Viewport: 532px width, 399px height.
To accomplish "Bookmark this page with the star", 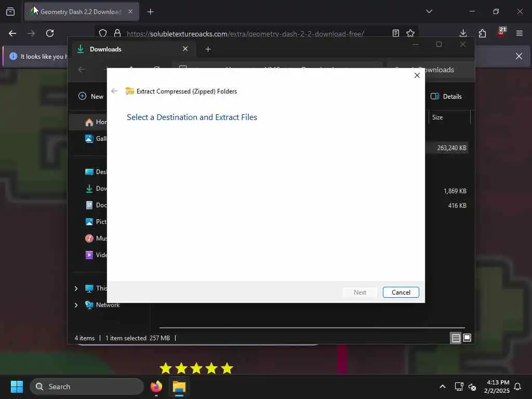I will 410,33.
